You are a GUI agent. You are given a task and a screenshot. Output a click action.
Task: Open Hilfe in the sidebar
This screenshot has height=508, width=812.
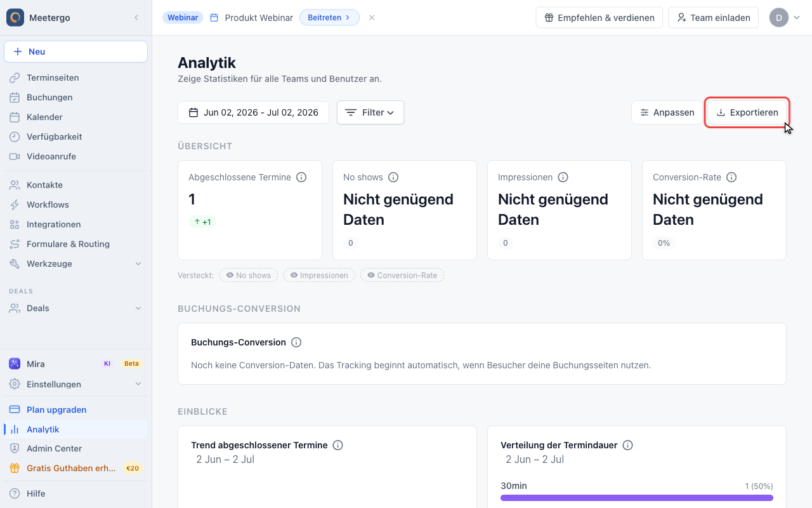(x=75, y=493)
